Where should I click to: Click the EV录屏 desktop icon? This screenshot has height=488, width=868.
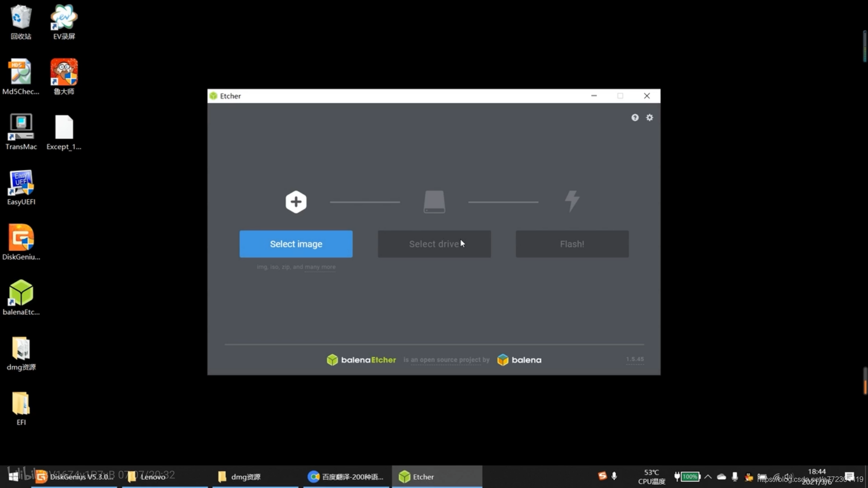[64, 23]
